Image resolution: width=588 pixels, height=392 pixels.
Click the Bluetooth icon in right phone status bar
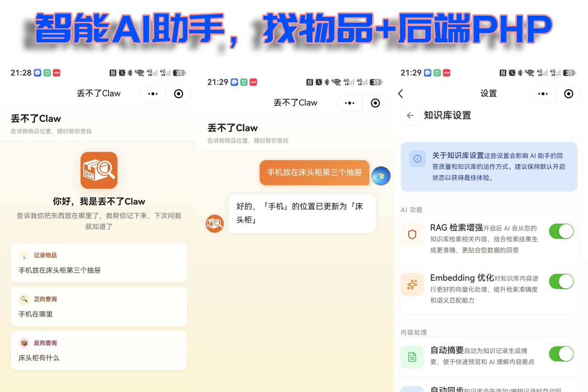520,73
